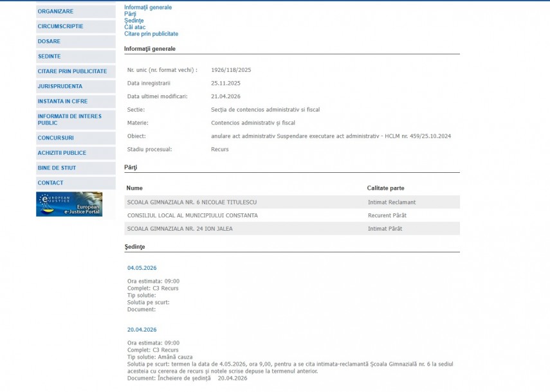Follow the Căi atac anchor link
Image resolution: width=550 pixels, height=392 pixels.
(134, 27)
